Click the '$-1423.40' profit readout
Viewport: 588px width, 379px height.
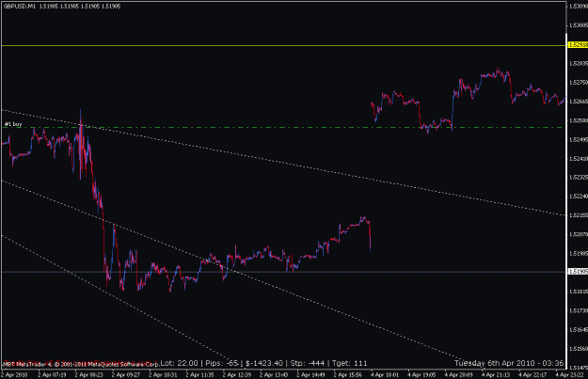pos(264,363)
